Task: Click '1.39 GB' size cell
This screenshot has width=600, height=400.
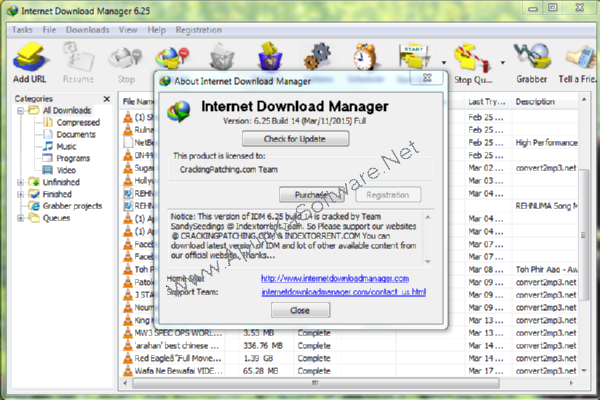Action: 258,358
